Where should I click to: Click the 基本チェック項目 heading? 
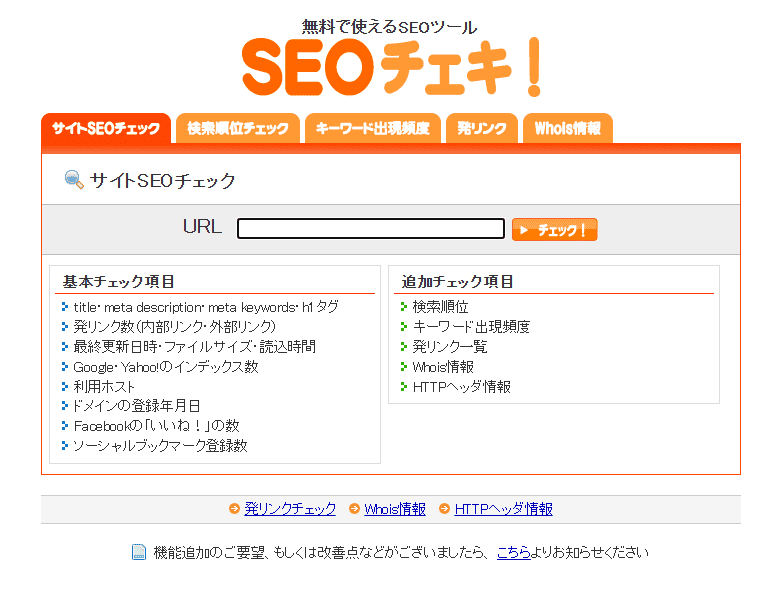(118, 282)
